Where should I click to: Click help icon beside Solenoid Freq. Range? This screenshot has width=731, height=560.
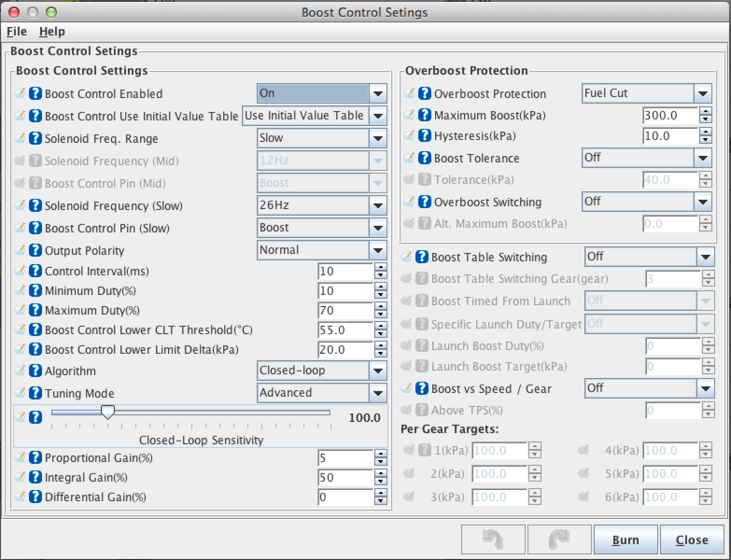[x=35, y=139]
